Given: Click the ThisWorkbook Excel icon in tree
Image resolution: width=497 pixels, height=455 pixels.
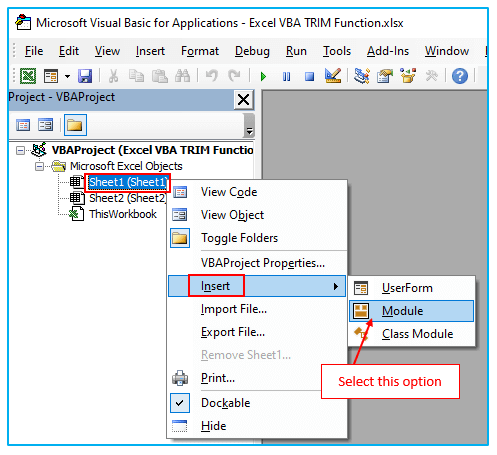Looking at the screenshot, I should (77, 214).
